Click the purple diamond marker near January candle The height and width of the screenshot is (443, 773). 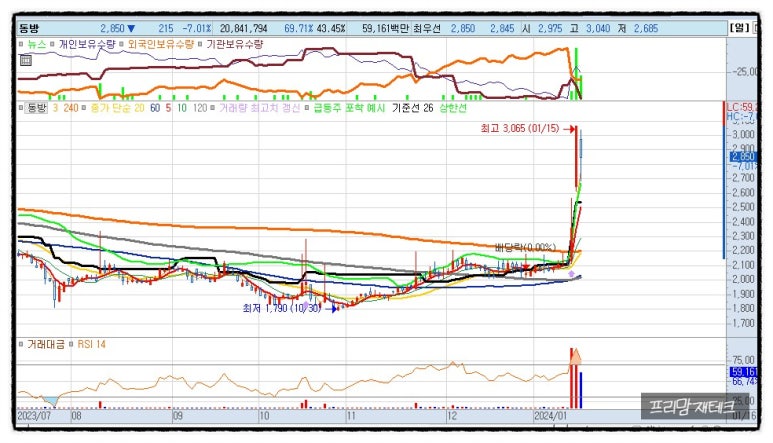[571, 273]
